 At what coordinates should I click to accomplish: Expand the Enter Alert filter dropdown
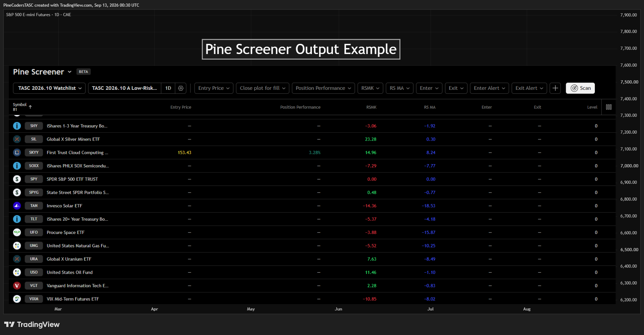click(489, 88)
